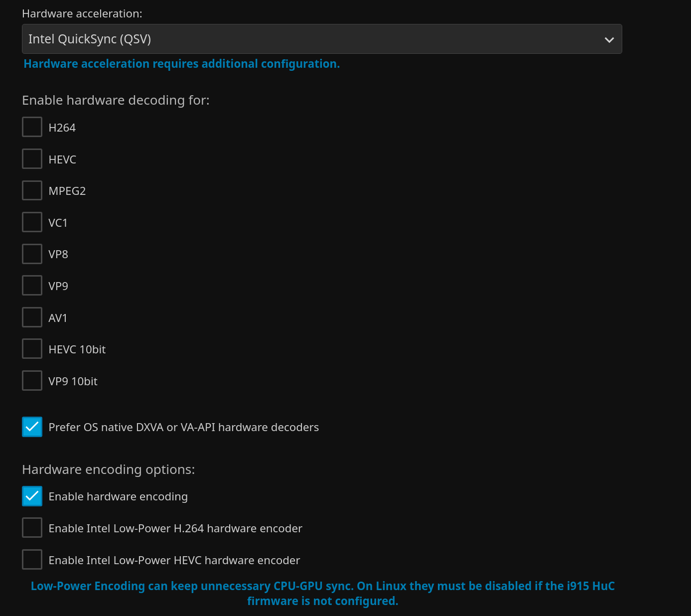This screenshot has height=616, width=691.
Task: Enable Intel Low-Power HEVC hardware encoder
Action: [32, 559]
